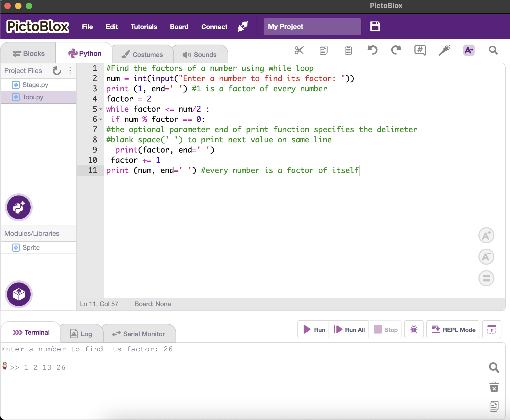Toggle the autocomplete A icon in toolbar

(469, 50)
